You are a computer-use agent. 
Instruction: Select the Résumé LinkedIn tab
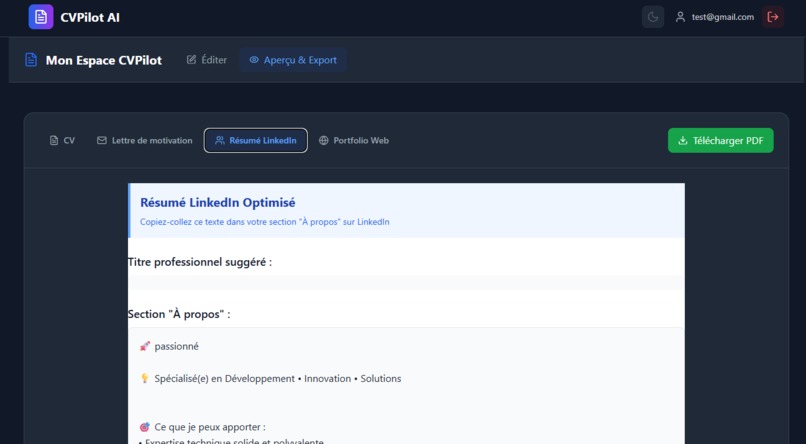pos(255,140)
